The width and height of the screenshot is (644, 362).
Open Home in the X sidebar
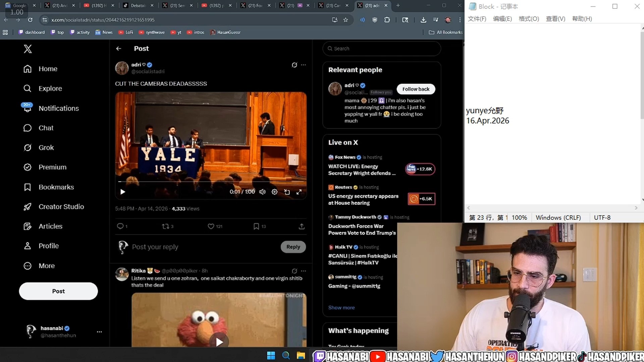pos(41,69)
